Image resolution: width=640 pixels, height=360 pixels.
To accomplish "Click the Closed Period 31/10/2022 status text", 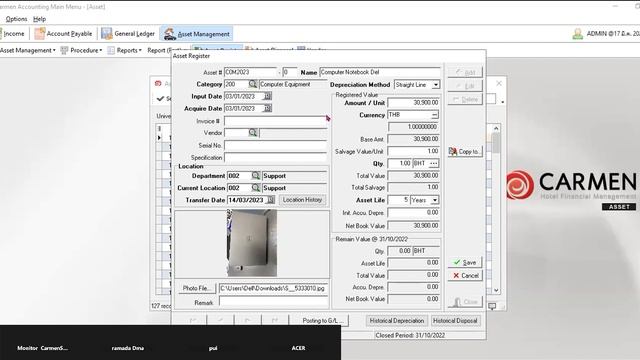I will click(x=410, y=335).
